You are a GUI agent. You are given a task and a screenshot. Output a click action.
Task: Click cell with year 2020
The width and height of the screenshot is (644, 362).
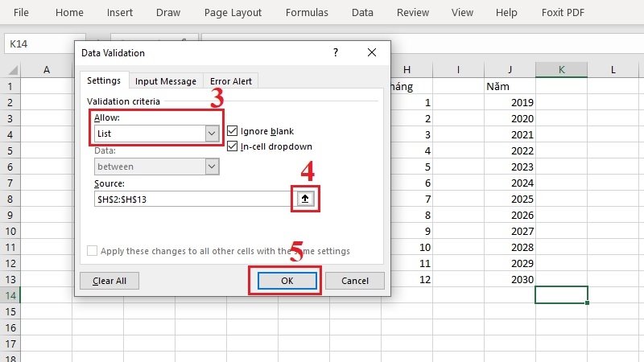pos(510,118)
